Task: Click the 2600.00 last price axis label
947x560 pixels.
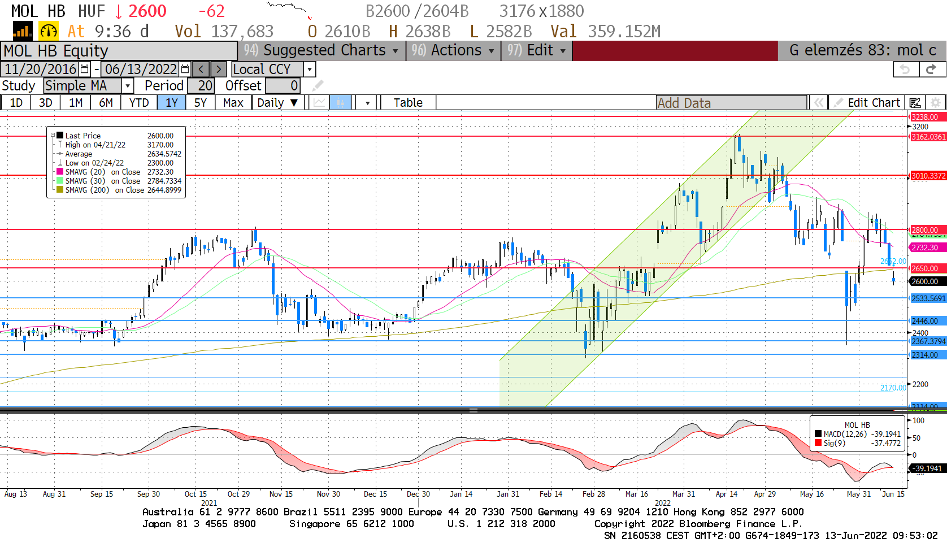Action: pyautogui.click(x=927, y=281)
